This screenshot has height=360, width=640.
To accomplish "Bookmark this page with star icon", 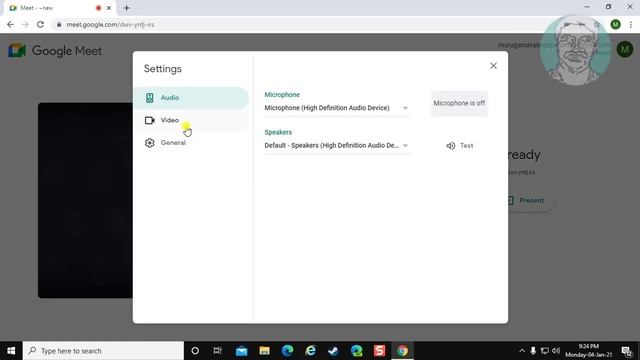I will click(597, 24).
